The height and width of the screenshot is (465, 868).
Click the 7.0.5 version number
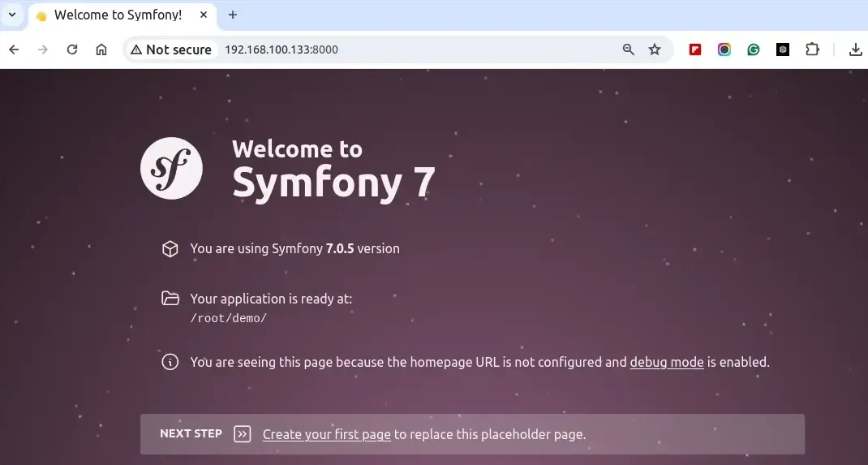click(340, 248)
